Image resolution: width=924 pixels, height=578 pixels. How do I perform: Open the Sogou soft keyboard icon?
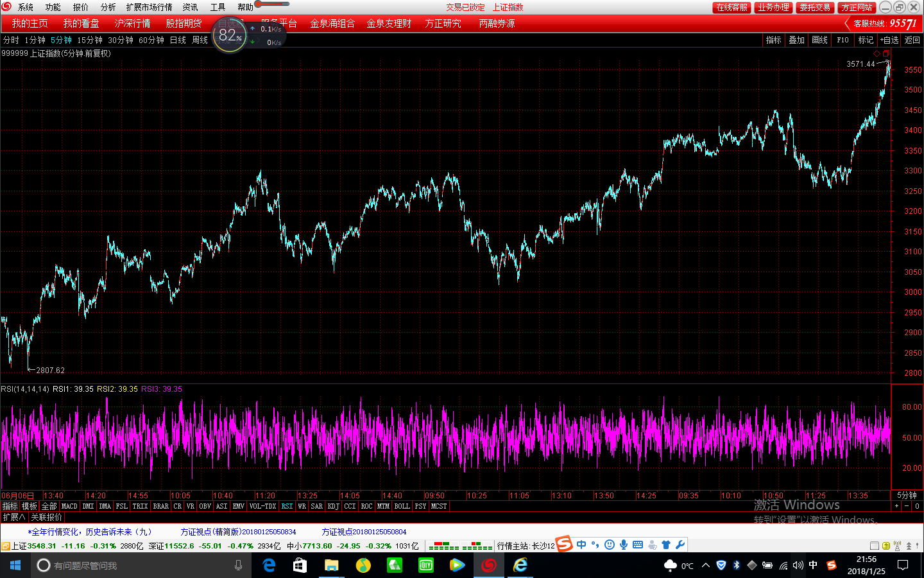point(638,545)
